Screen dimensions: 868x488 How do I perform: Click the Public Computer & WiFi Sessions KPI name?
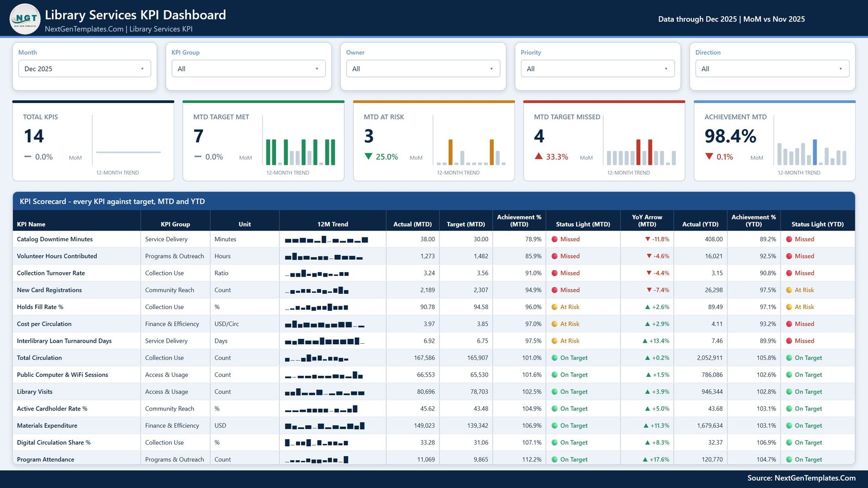tap(62, 375)
